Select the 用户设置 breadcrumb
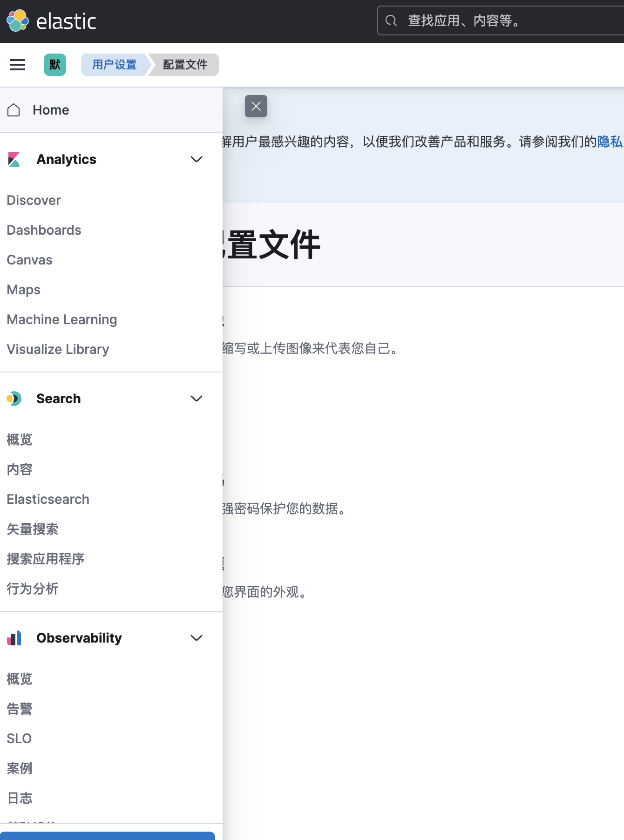The image size is (624, 840). (115, 65)
